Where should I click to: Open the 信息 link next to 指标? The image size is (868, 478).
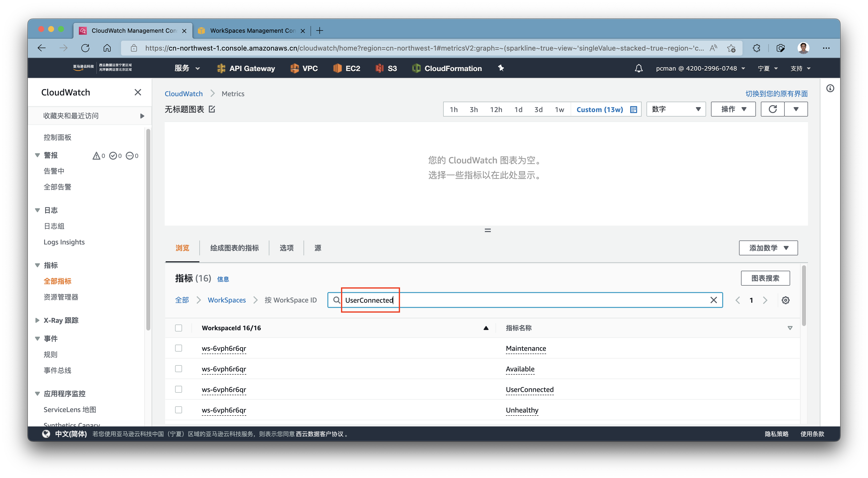pos(223,279)
